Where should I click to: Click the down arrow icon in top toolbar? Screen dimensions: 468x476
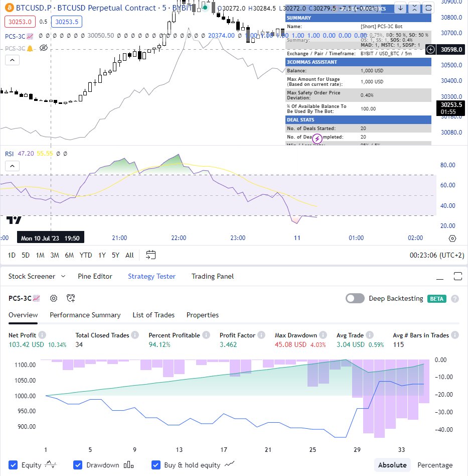pos(400,8)
